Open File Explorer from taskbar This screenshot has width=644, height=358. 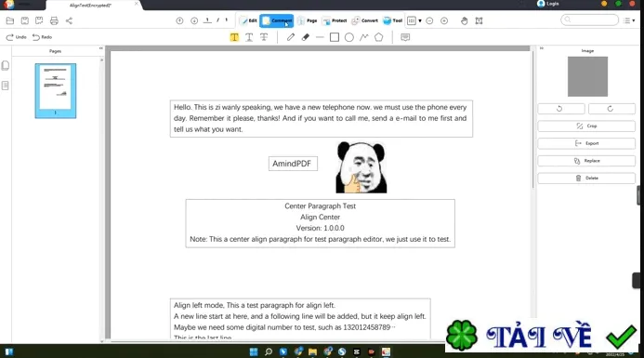[312, 351]
